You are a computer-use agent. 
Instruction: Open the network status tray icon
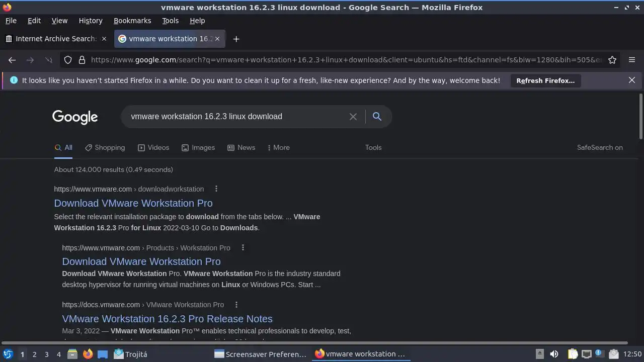(586, 354)
